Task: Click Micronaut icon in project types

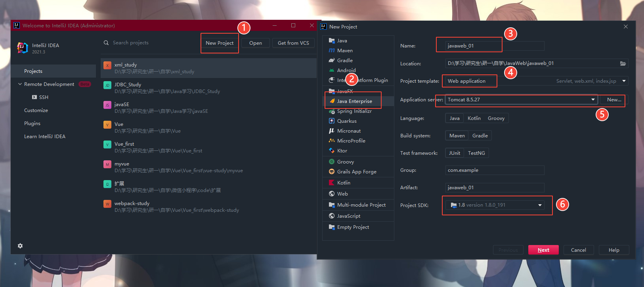Action: [x=332, y=131]
